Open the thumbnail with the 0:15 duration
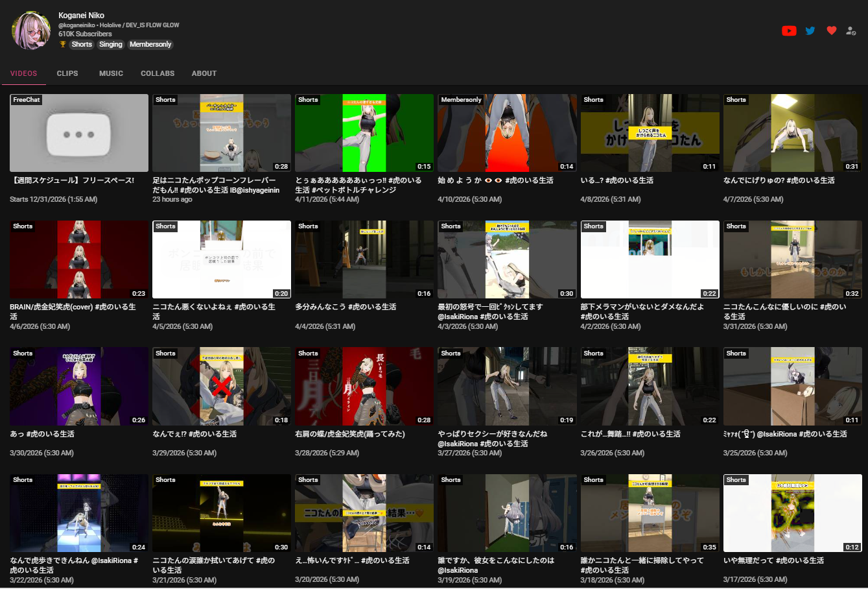This screenshot has width=868, height=589. [x=364, y=133]
